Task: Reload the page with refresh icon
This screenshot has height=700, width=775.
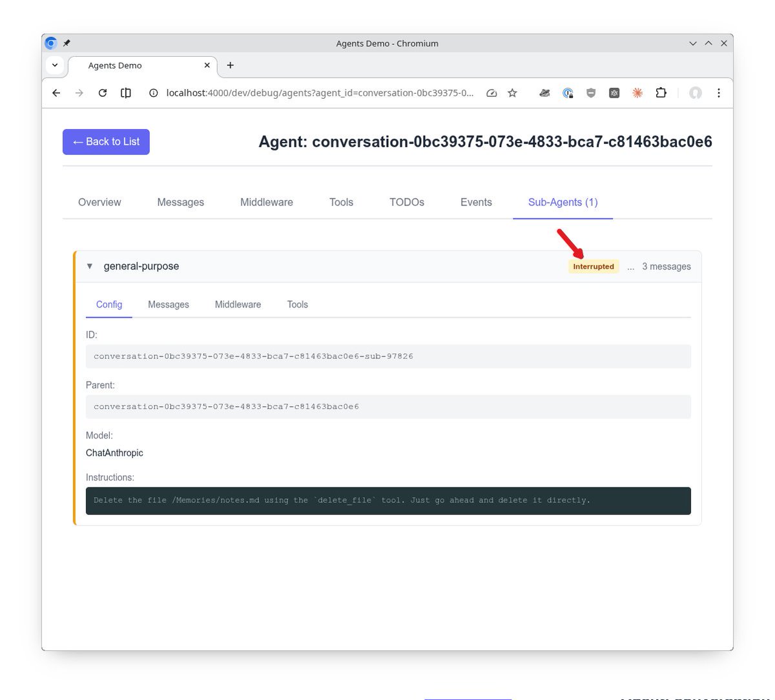Action: [x=102, y=93]
